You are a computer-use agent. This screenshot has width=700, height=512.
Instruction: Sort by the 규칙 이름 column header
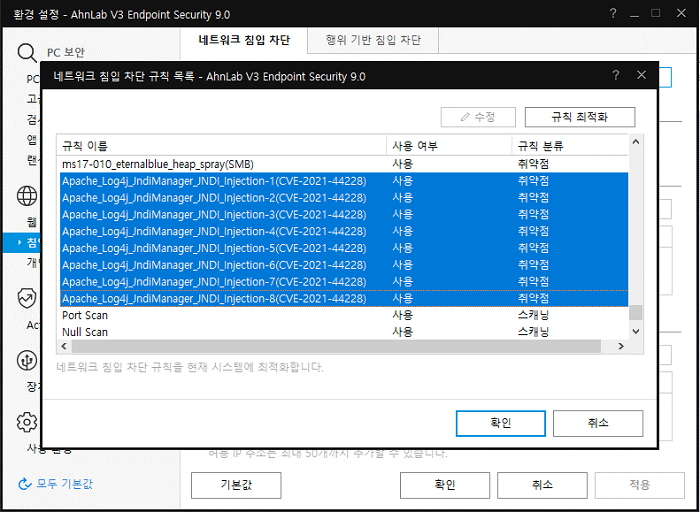(x=221, y=146)
